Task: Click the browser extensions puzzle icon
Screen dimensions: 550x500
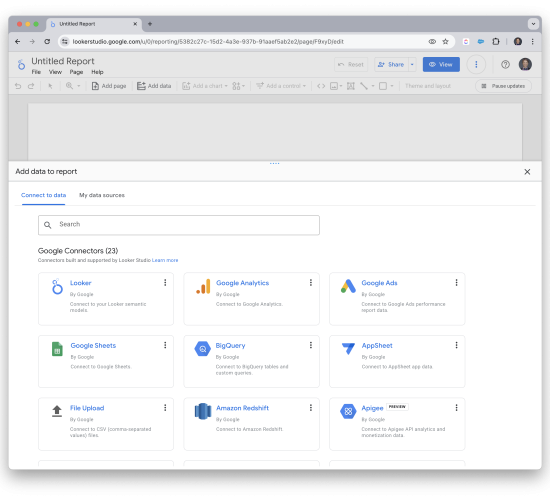Action: coord(496,42)
